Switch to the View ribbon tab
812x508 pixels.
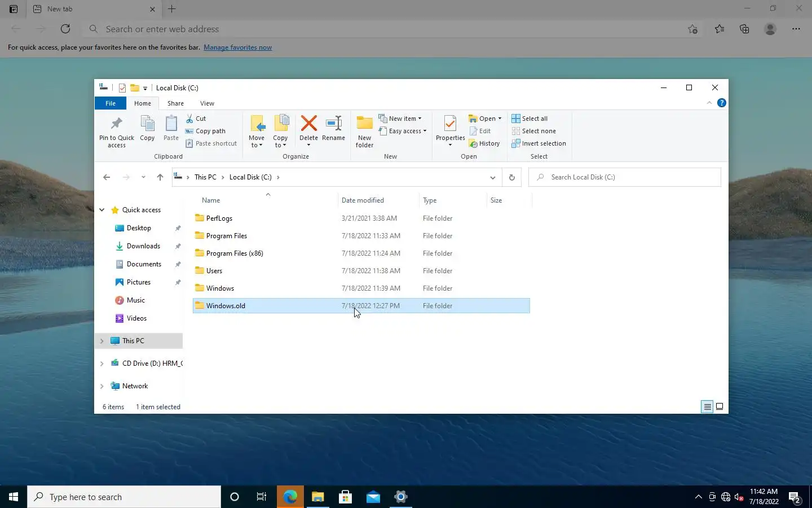coord(207,103)
